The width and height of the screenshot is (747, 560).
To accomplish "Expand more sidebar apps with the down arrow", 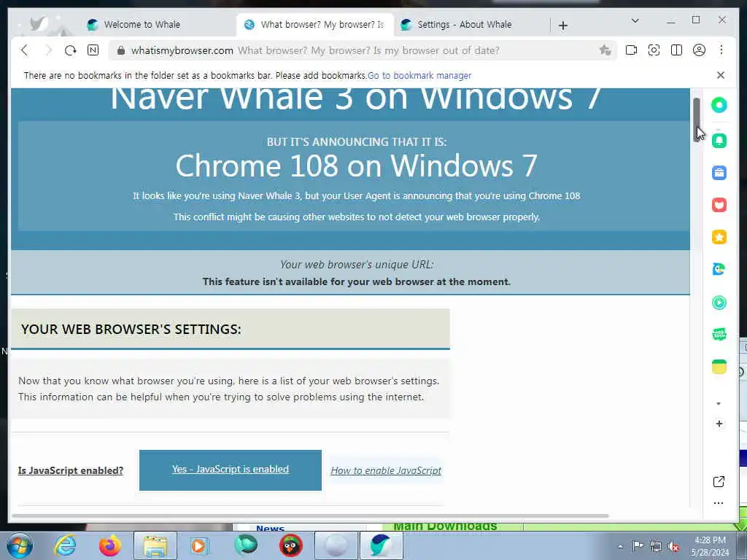I will [x=719, y=404].
